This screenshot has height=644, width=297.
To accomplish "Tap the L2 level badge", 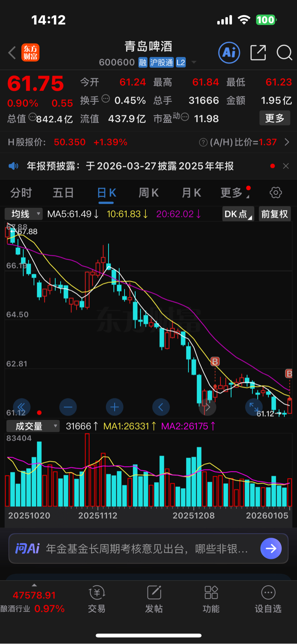I will 181,62.
